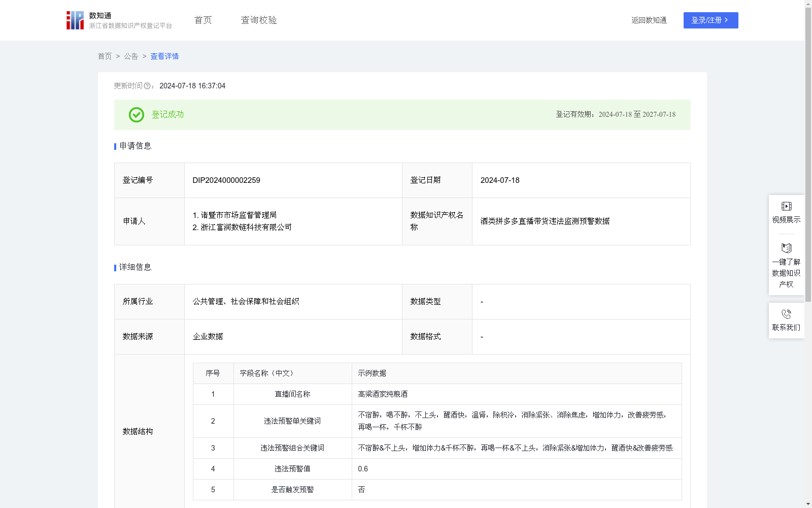Click the 查看详情 breadcrumb link
812x508 pixels.
coord(164,56)
